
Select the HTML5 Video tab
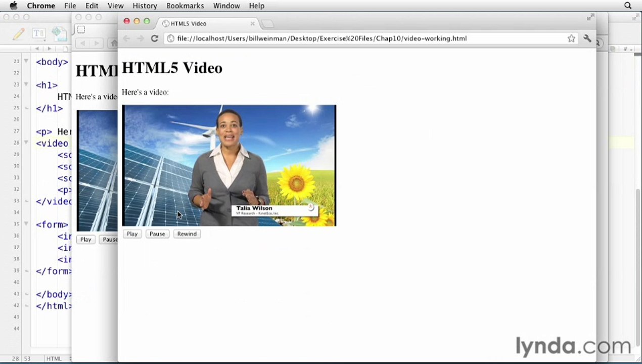click(x=208, y=24)
